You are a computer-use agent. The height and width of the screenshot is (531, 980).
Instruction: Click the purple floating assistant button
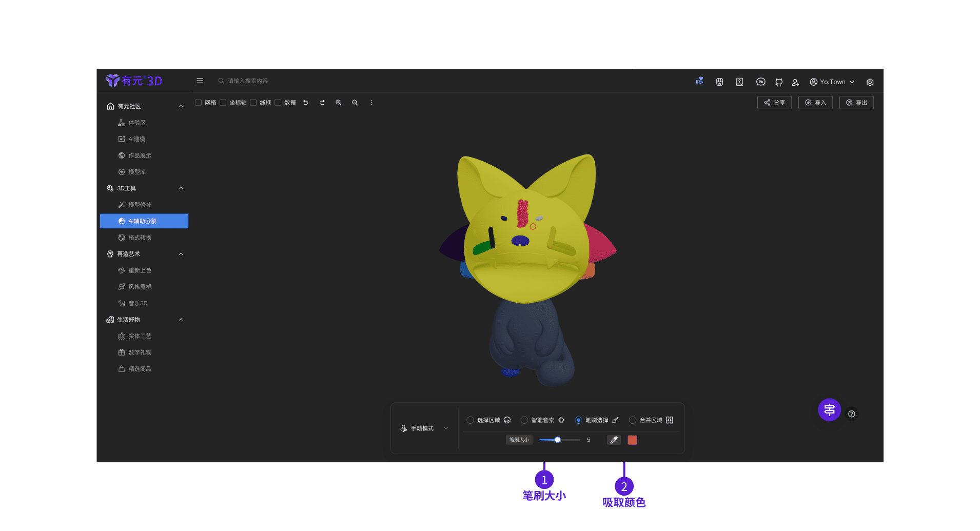pyautogui.click(x=829, y=410)
